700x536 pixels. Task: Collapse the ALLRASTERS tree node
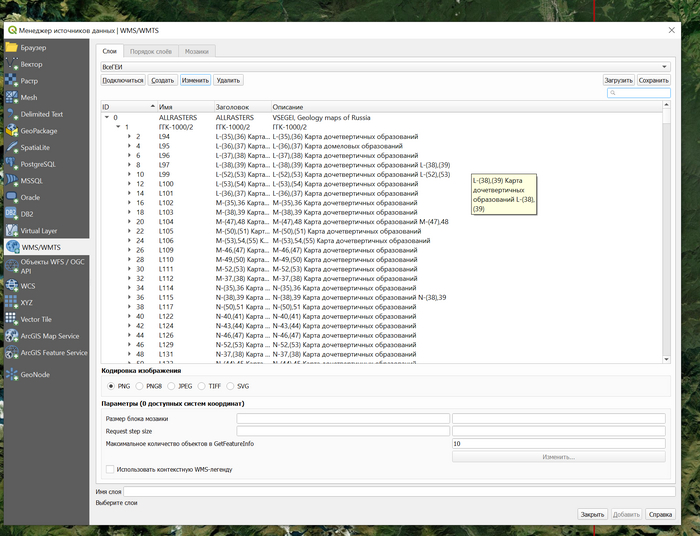coord(105,117)
